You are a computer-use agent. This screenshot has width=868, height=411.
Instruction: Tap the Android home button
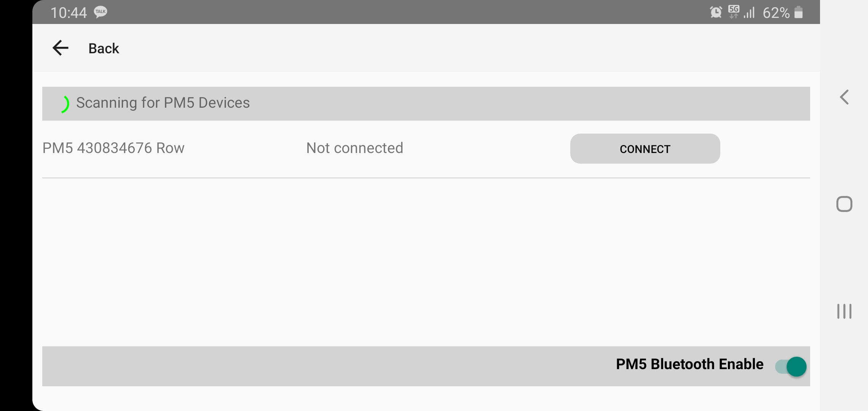844,204
